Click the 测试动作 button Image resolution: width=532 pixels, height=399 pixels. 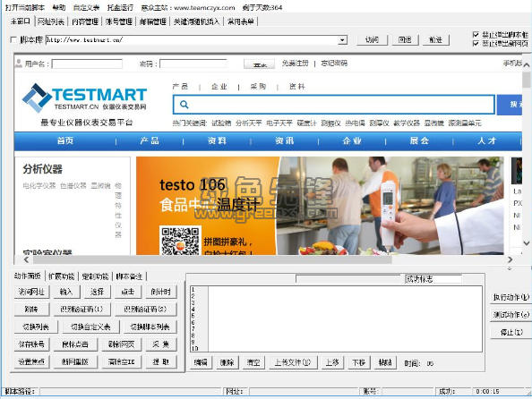point(511,315)
